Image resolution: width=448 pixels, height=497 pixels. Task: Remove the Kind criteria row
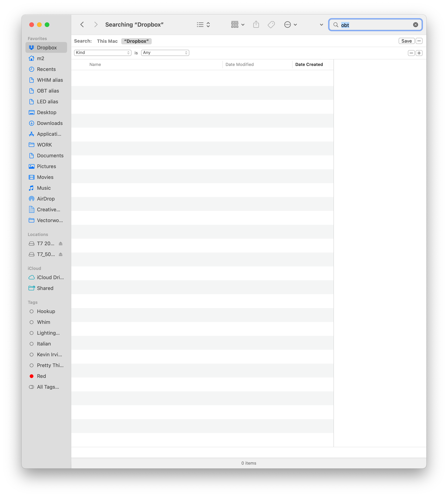pyautogui.click(x=411, y=53)
